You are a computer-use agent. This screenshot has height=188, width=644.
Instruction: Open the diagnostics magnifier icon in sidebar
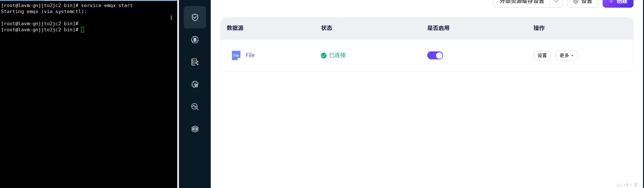(x=195, y=107)
